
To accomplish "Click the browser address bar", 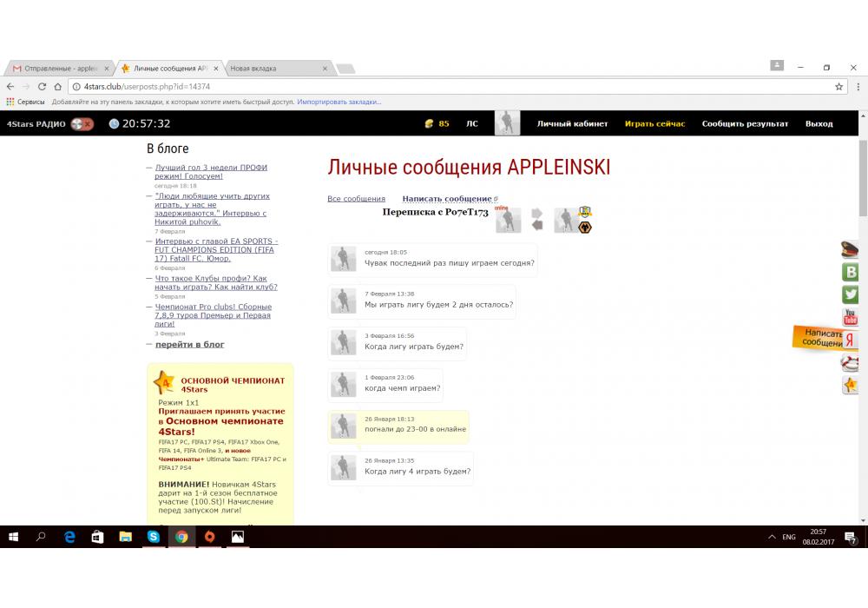I will [434, 87].
